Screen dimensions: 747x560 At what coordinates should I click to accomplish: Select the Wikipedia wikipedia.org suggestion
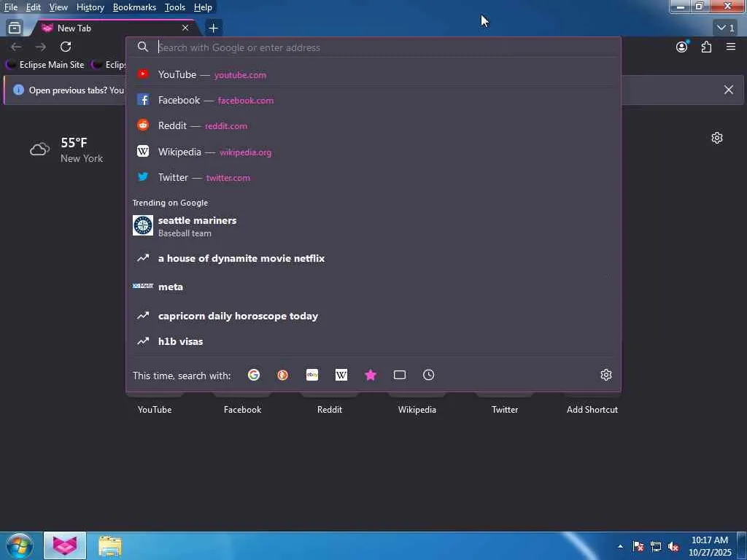click(373, 152)
